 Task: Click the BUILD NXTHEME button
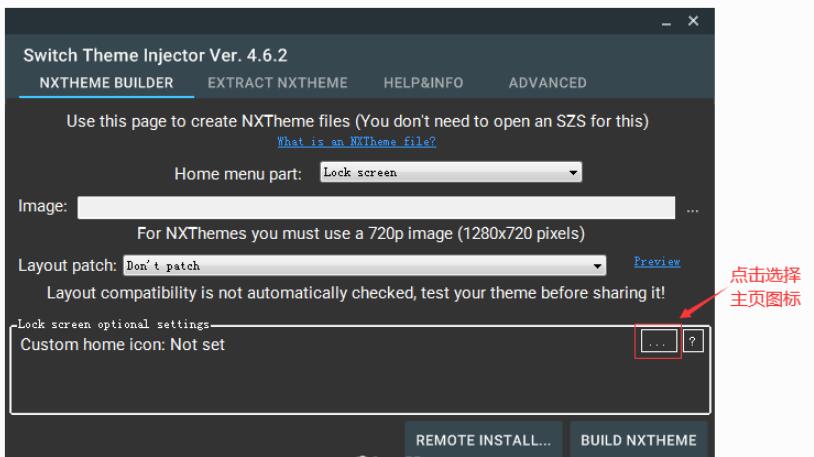coord(639,440)
